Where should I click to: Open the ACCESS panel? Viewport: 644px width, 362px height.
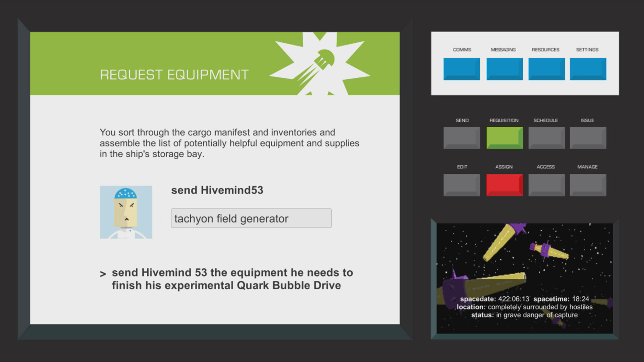(546, 184)
